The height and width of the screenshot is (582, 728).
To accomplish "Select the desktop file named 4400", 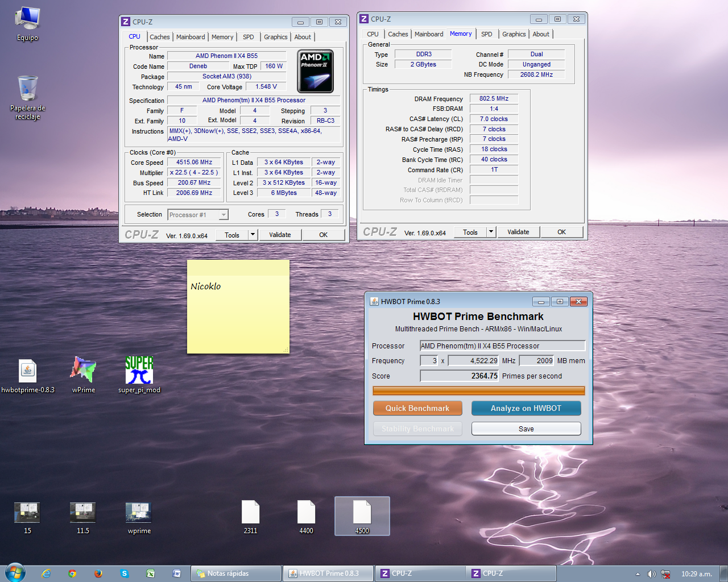I will click(307, 517).
